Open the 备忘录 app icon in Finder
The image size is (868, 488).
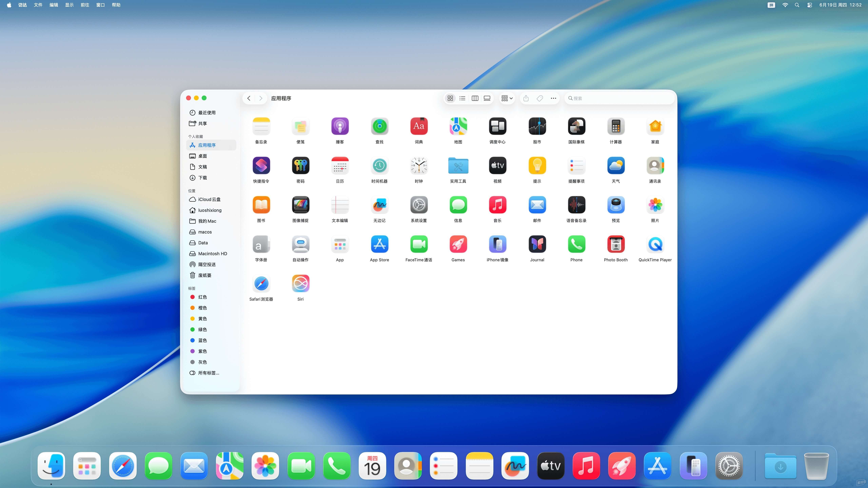(261, 126)
